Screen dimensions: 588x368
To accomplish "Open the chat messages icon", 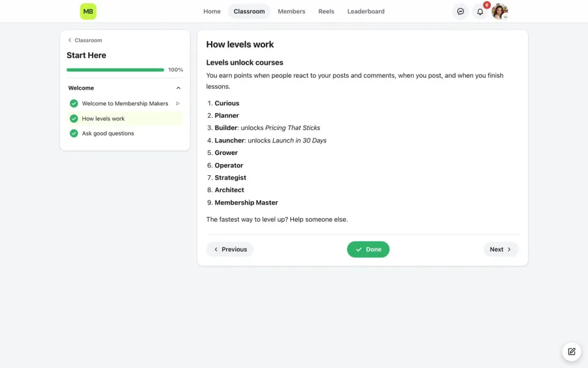I will (x=461, y=11).
